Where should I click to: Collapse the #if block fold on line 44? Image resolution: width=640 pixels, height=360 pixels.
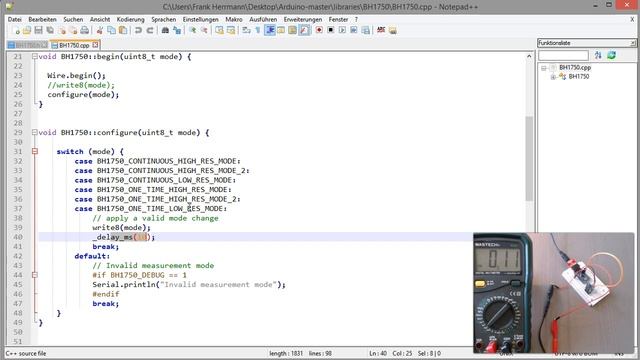coord(35,275)
